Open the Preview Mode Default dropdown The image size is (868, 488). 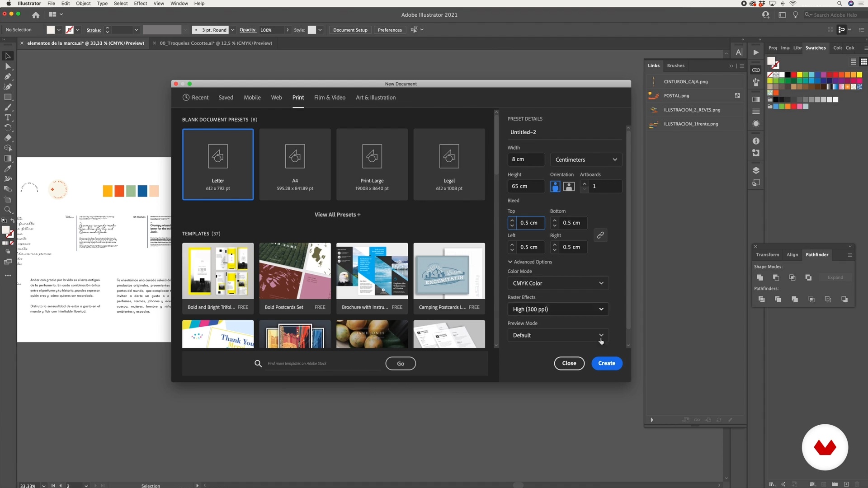coord(558,335)
